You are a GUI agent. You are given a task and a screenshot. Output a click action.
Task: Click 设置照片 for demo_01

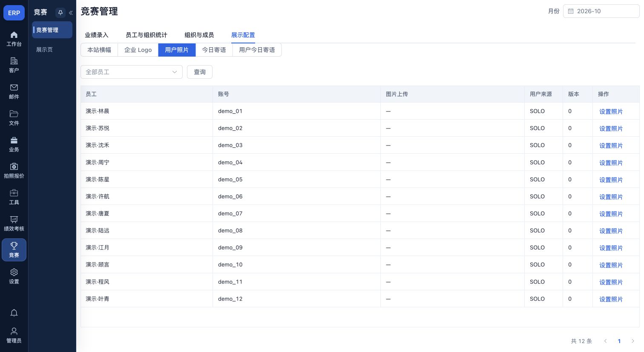(611, 112)
